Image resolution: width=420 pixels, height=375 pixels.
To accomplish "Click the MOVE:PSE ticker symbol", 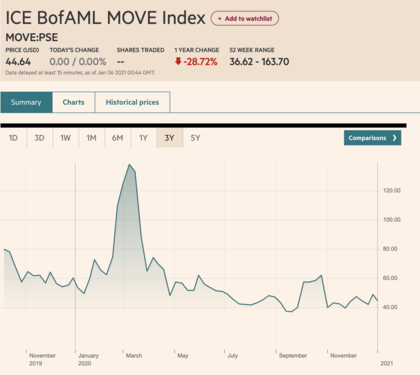I will pyautogui.click(x=32, y=37).
